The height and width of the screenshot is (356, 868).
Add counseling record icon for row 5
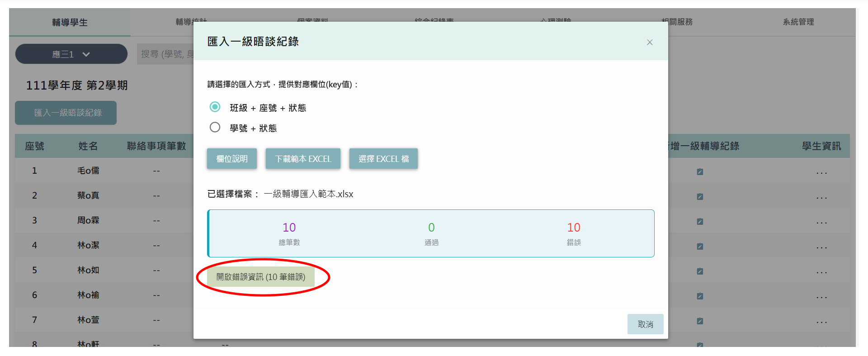[700, 271]
